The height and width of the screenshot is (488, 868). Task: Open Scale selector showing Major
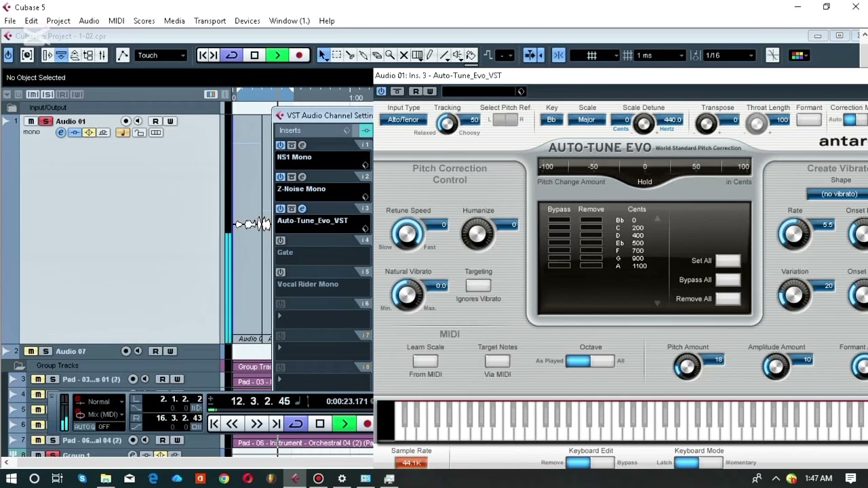coord(587,120)
